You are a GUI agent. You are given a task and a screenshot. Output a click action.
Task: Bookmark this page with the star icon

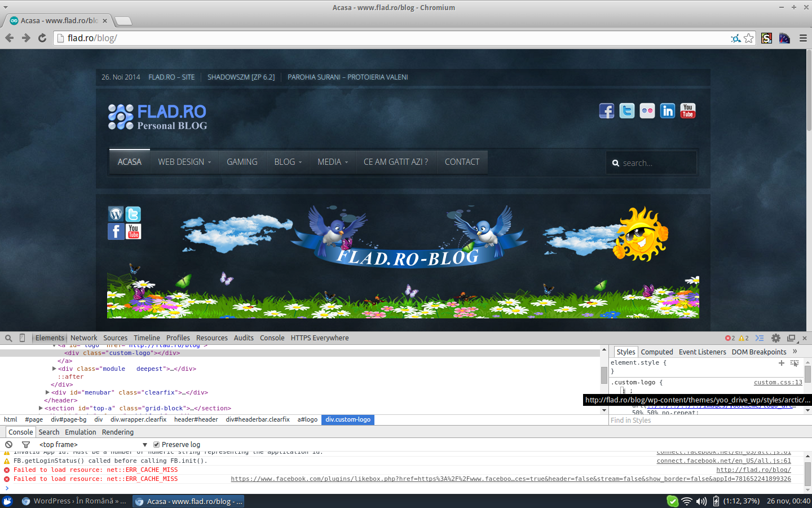tap(748, 38)
